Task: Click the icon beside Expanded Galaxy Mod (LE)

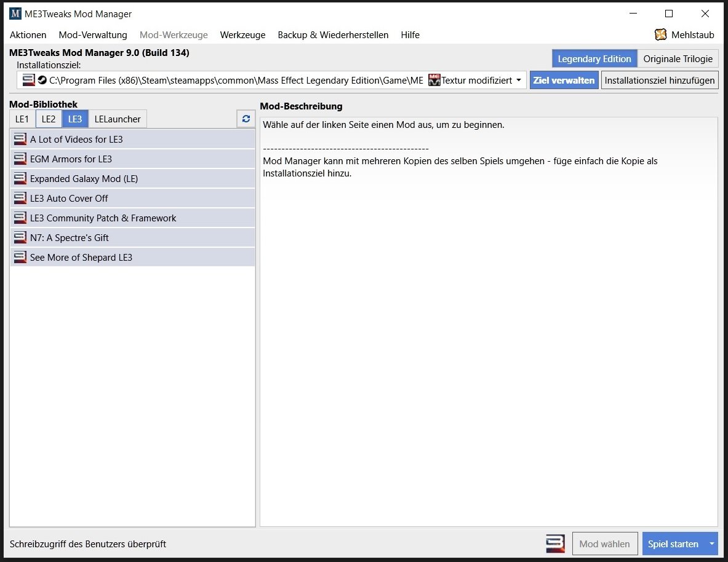Action: coord(20,179)
